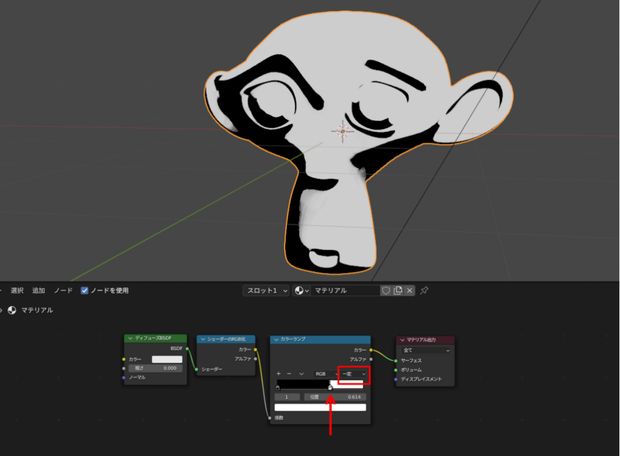Click the ディスプレイスメント displacement socket
The image size is (620, 456).
[396, 379]
